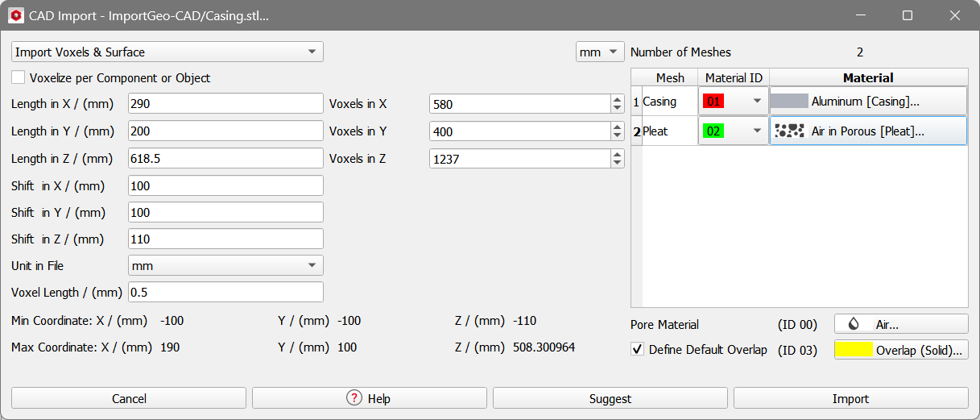Click the Max Z coordinate value 508.300964
The height and width of the screenshot is (420, 980).
[544, 347]
